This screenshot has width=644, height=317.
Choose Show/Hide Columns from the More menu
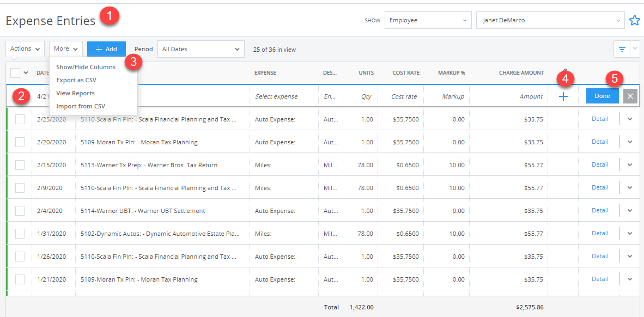click(86, 67)
